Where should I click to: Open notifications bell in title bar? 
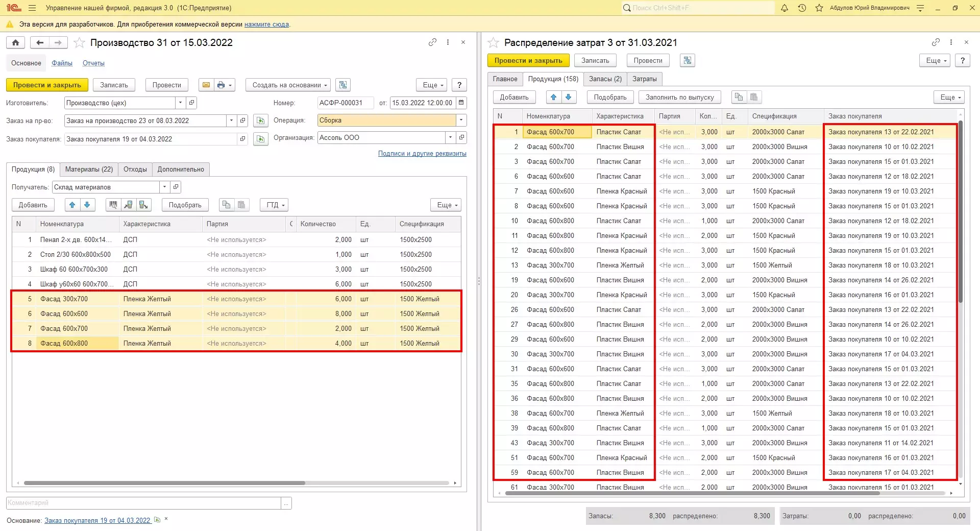pyautogui.click(x=785, y=8)
